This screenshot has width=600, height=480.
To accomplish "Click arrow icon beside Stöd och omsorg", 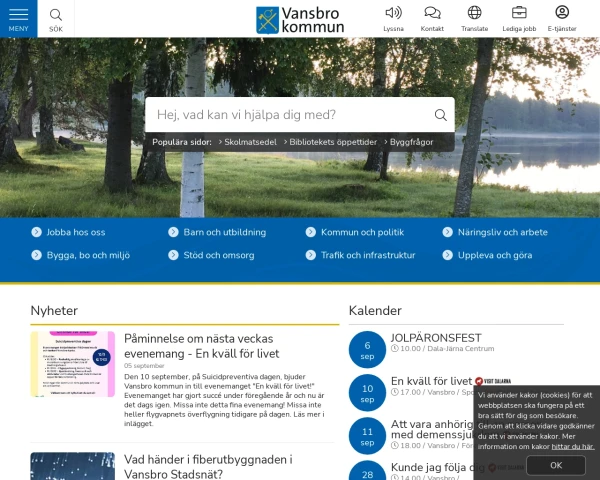I will 173,255.
